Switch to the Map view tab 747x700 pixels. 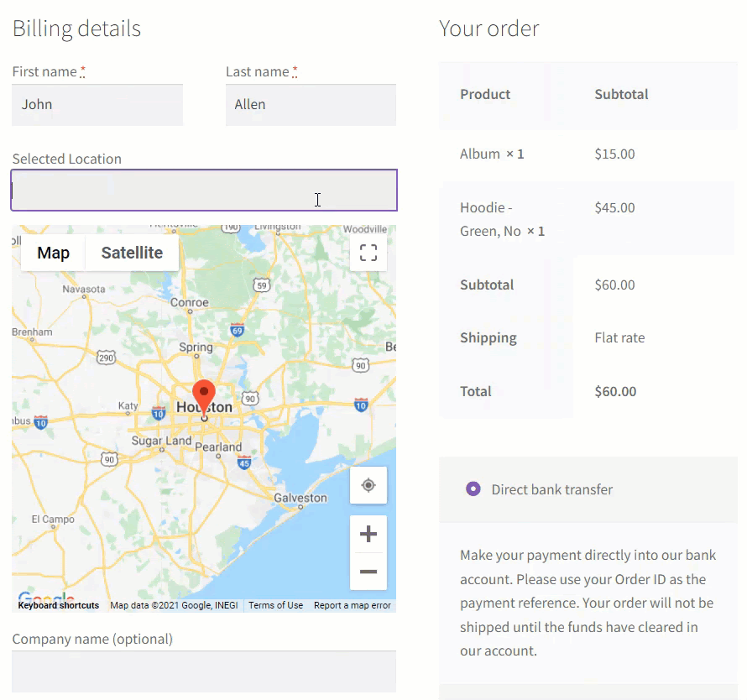54,253
